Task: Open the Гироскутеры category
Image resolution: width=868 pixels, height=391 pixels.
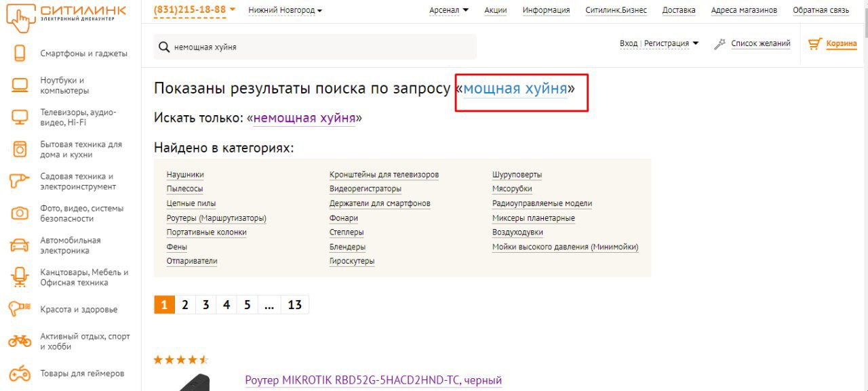Action: coord(352,261)
